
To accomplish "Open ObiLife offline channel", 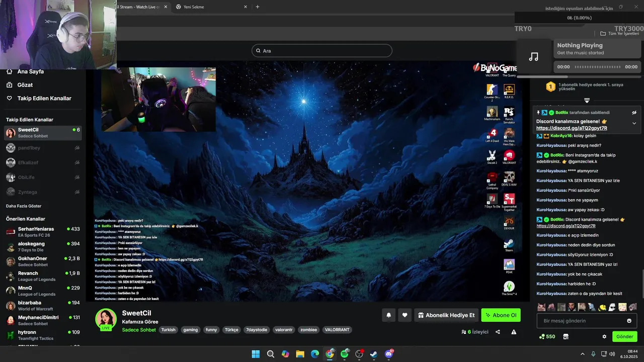I will 43,177.
